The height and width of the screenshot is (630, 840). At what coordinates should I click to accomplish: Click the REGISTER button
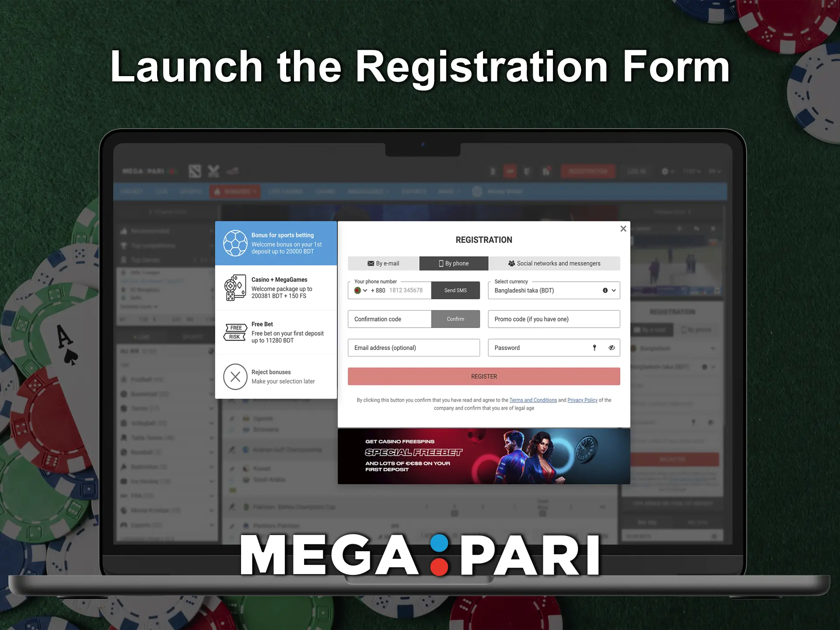(x=483, y=376)
